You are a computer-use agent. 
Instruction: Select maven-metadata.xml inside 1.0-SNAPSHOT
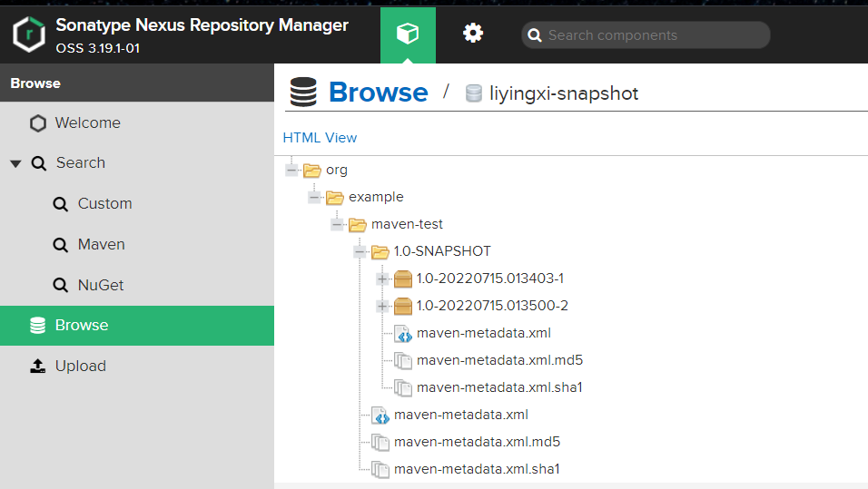(x=484, y=333)
